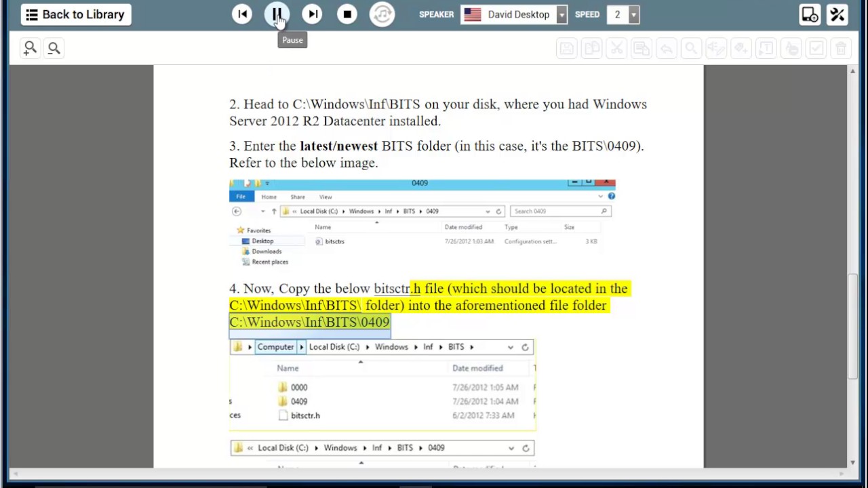868x488 pixels.
Task: Click the greyed-out undo arrow icon
Action: tap(666, 48)
